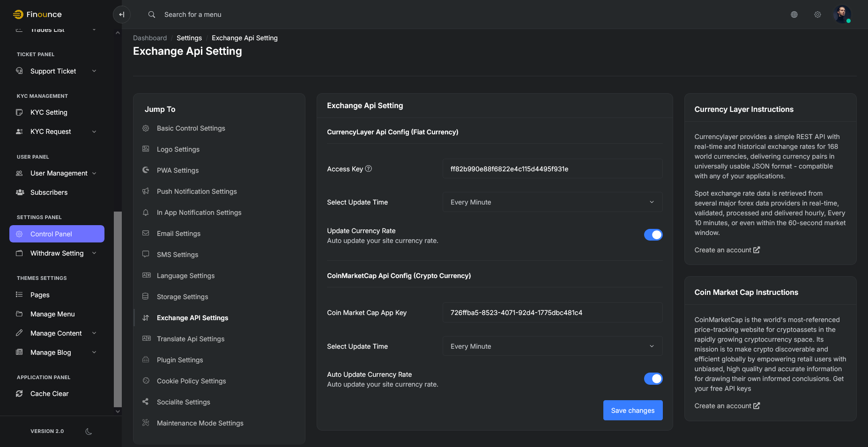
Task: Open the Control Panel menu item
Action: [57, 234]
